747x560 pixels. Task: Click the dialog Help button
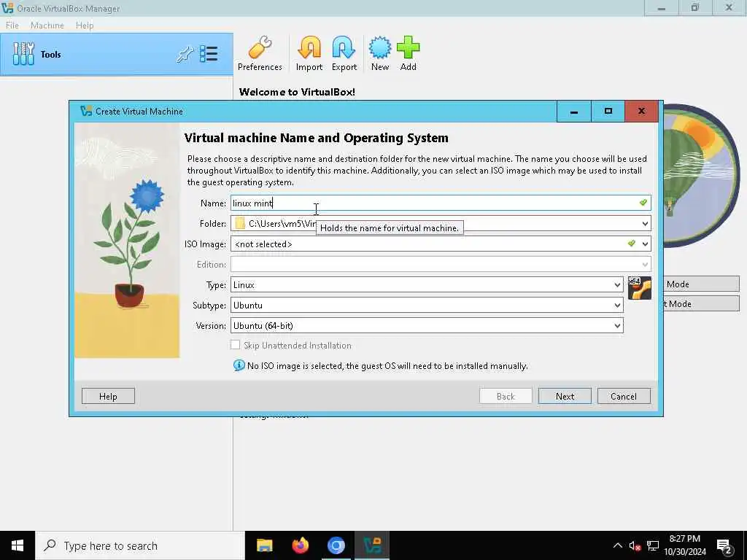[108, 396]
